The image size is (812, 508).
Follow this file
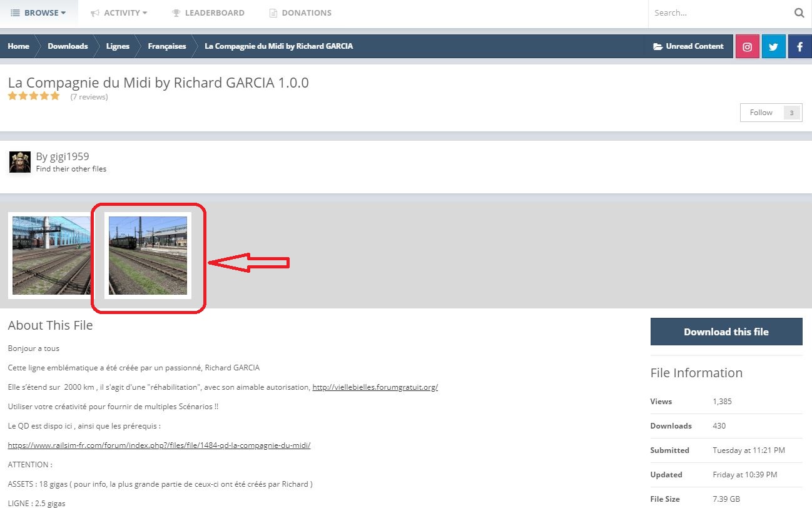761,113
